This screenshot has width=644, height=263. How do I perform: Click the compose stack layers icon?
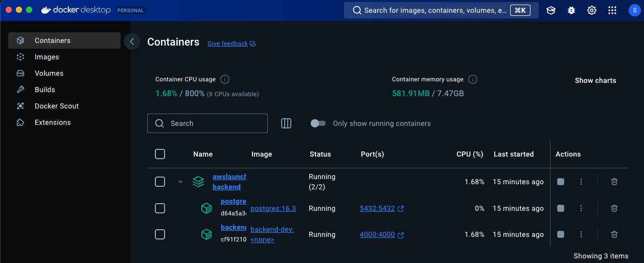tap(198, 182)
